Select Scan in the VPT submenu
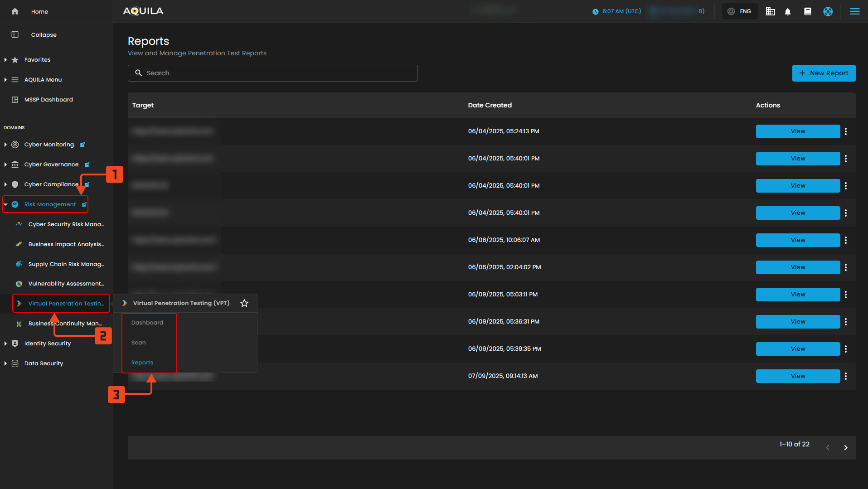Screen dimensions: 868x489 139,343
